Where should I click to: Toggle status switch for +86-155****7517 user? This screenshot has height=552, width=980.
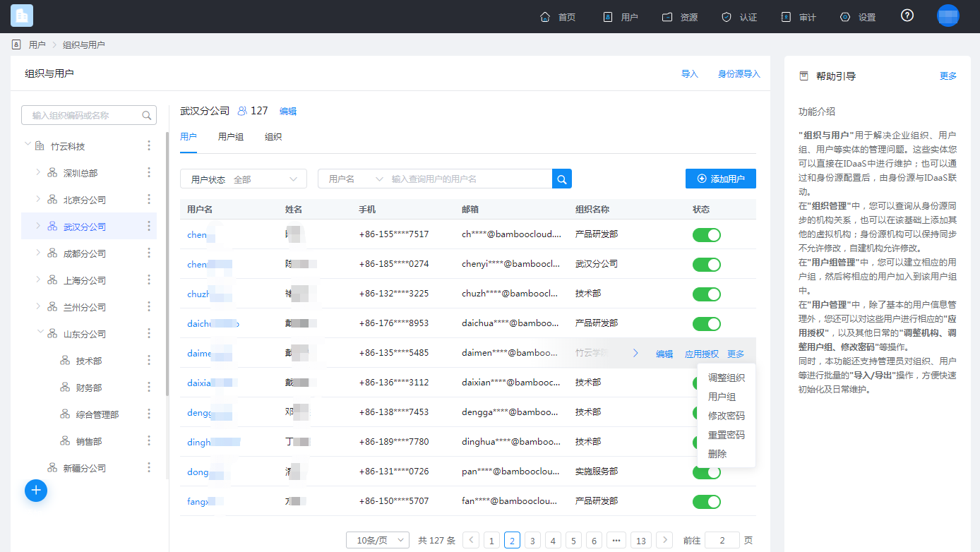pyautogui.click(x=707, y=235)
